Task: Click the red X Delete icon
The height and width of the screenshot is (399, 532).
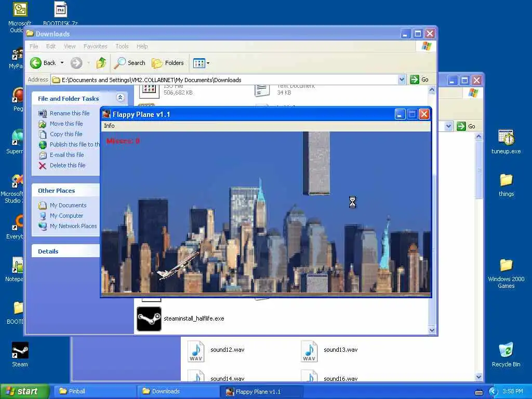Action: click(x=43, y=166)
